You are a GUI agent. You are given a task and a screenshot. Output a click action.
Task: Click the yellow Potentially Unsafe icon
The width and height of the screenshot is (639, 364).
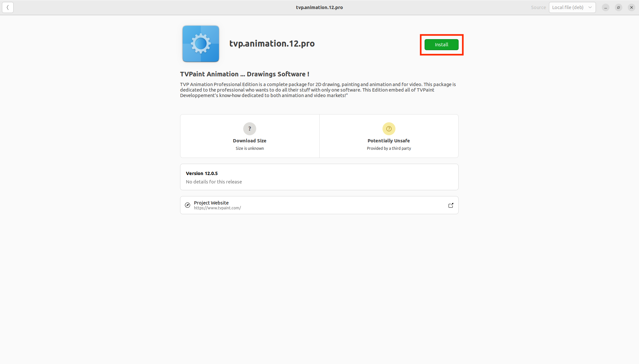389,129
